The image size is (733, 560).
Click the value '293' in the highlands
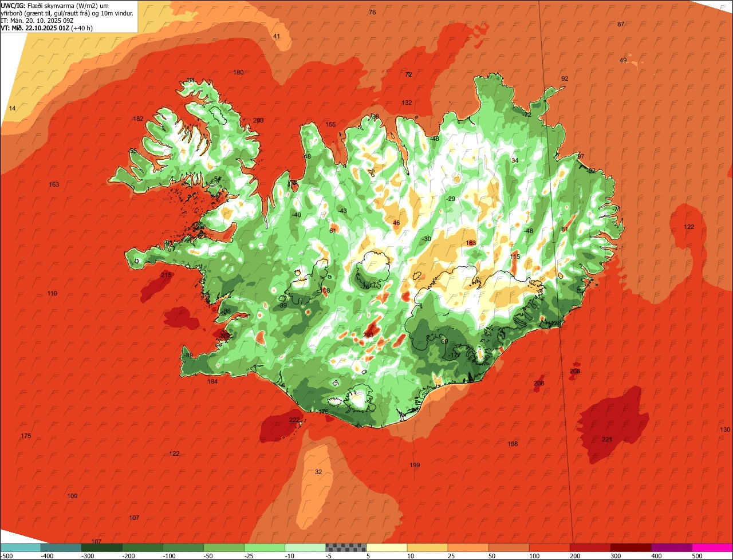[368, 335]
